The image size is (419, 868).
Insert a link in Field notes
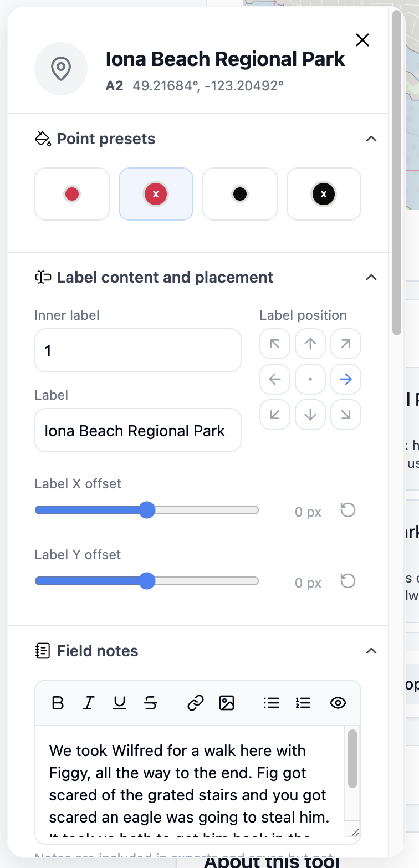pos(195,703)
